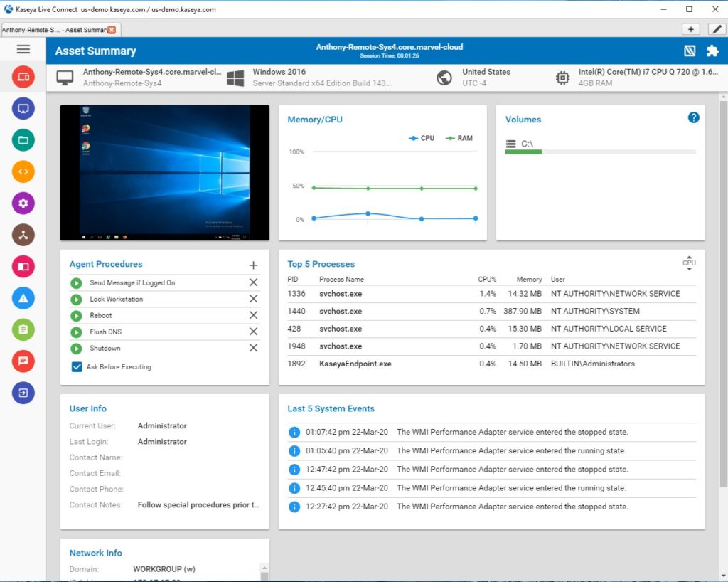Open the hamburger navigation menu
The height and width of the screenshot is (582, 728).
(23, 49)
